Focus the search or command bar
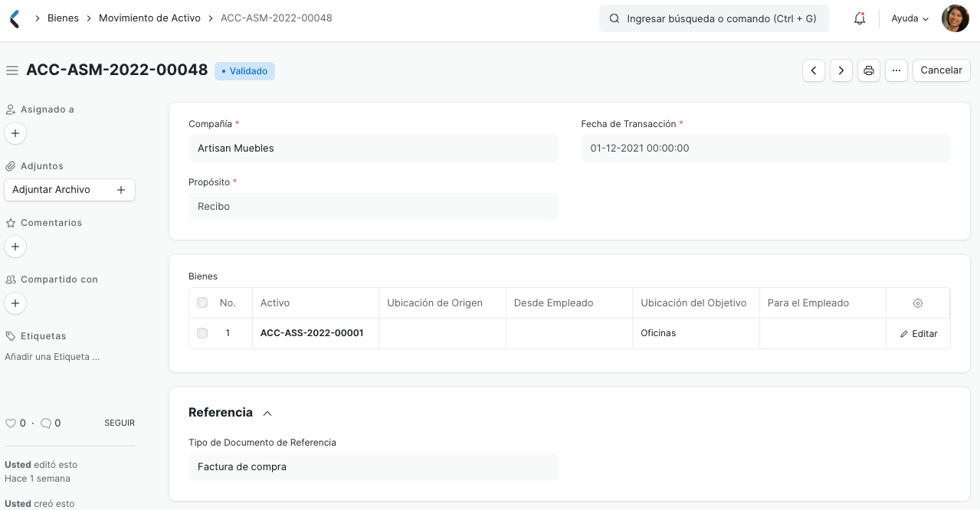Viewport: 980px width, 510px height. (714, 18)
